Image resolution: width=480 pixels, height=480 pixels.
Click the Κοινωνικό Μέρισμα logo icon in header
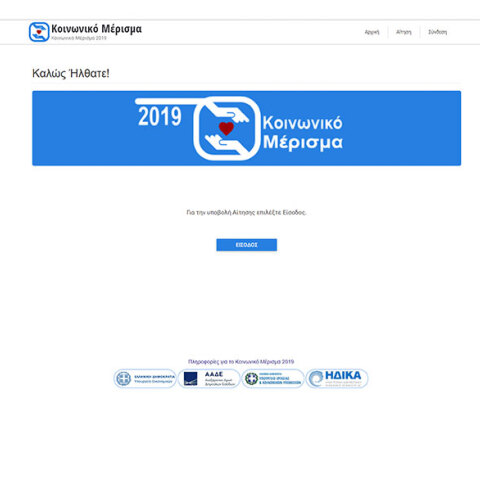point(39,32)
